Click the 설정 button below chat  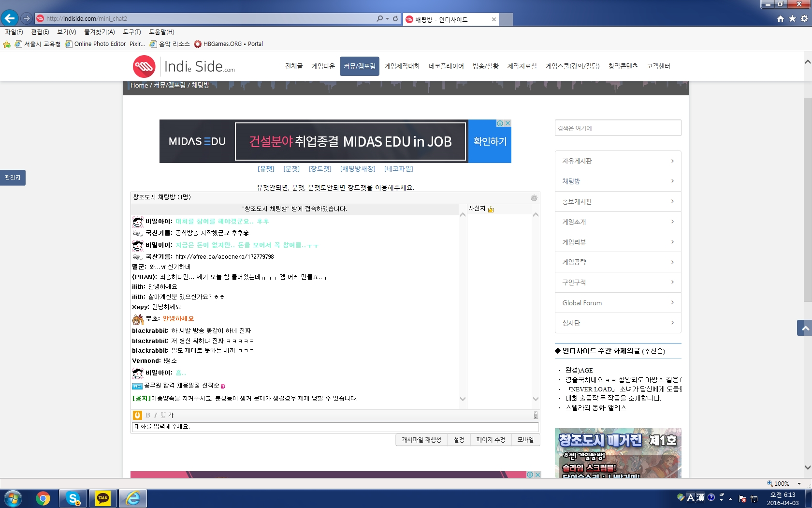(x=459, y=440)
